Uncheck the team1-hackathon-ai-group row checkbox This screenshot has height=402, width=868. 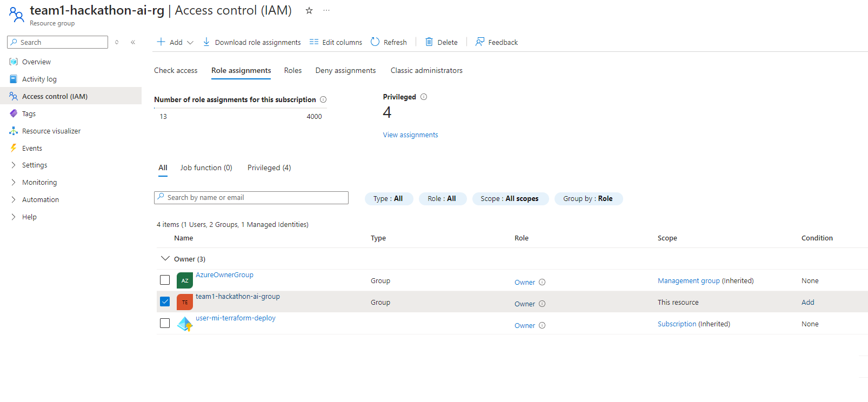pos(165,301)
